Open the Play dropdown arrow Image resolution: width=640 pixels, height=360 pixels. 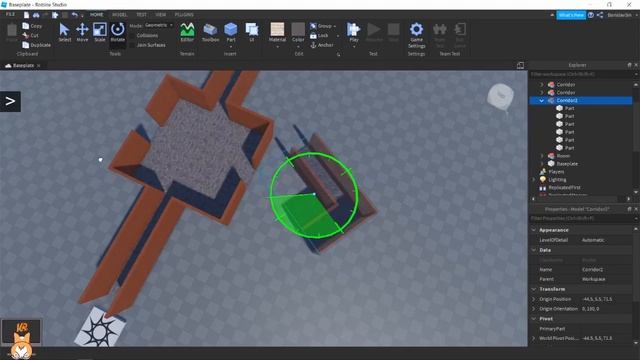353,46
